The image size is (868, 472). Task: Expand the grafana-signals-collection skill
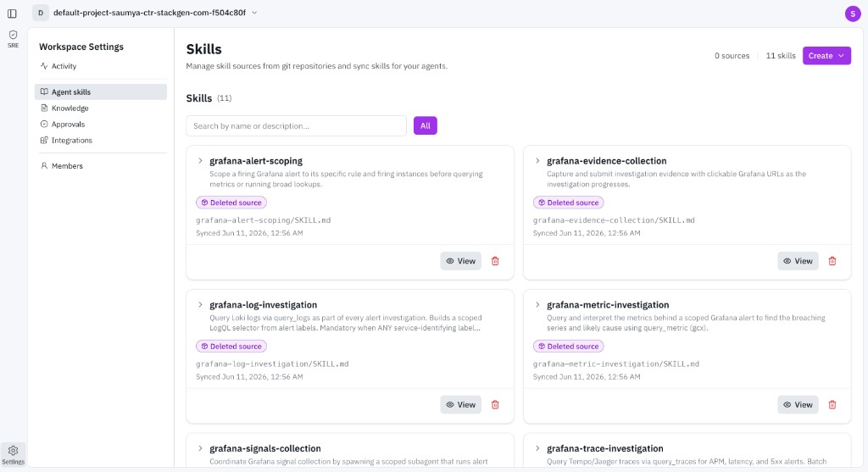tap(200, 449)
